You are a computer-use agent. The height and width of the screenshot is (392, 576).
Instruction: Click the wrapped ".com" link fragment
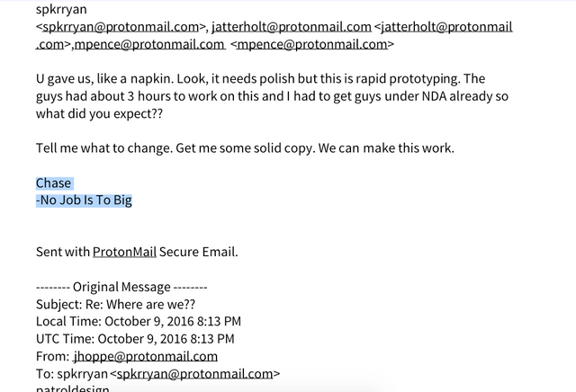[50, 44]
